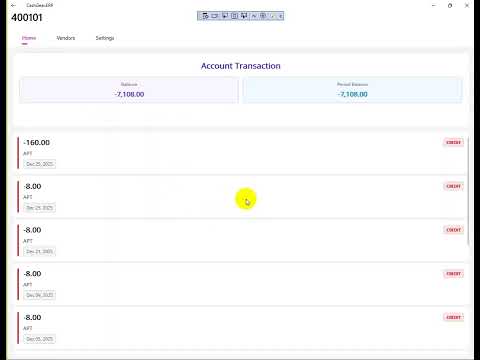This screenshot has height=360, width=480.
Task: Click the Dec 21, 2025 date chip
Action: tap(40, 251)
